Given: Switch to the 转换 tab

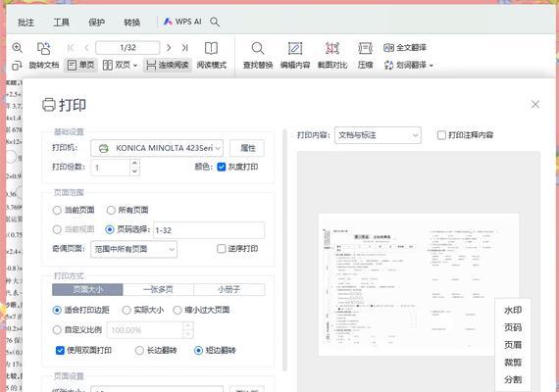Looking at the screenshot, I should pyautogui.click(x=132, y=23).
